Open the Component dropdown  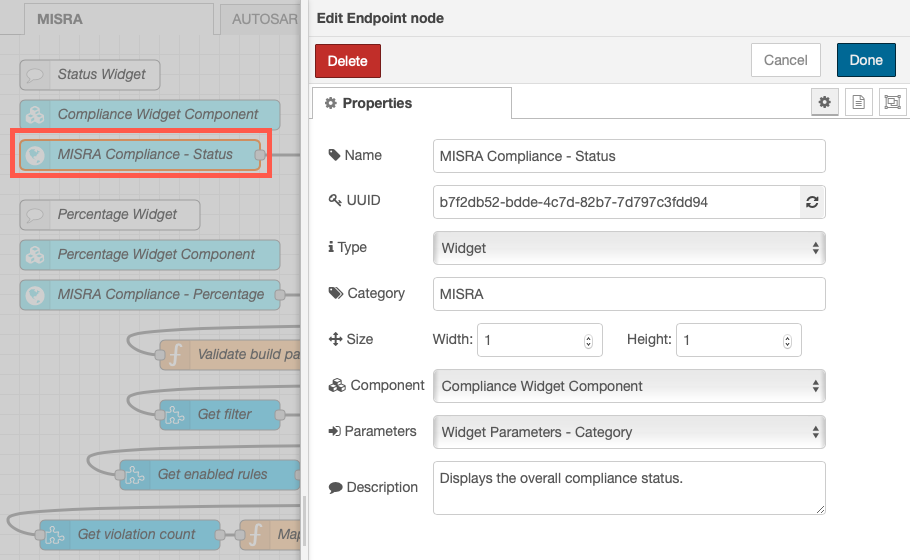629,386
